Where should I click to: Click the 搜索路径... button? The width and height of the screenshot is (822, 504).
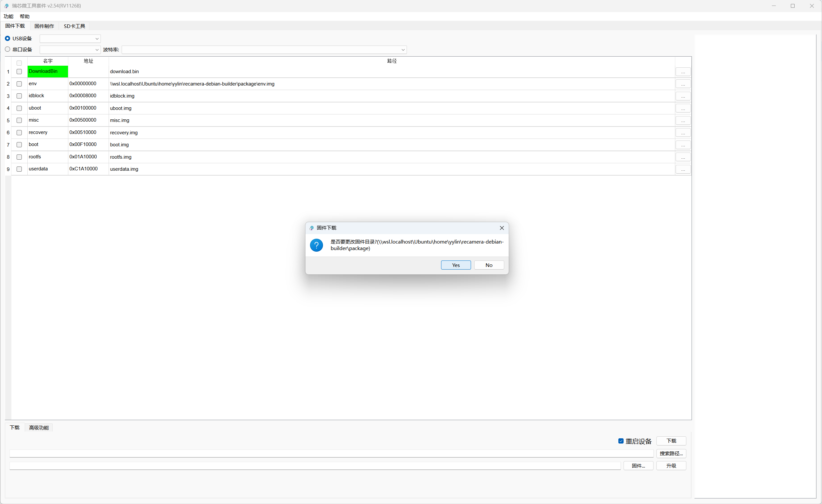click(x=671, y=453)
